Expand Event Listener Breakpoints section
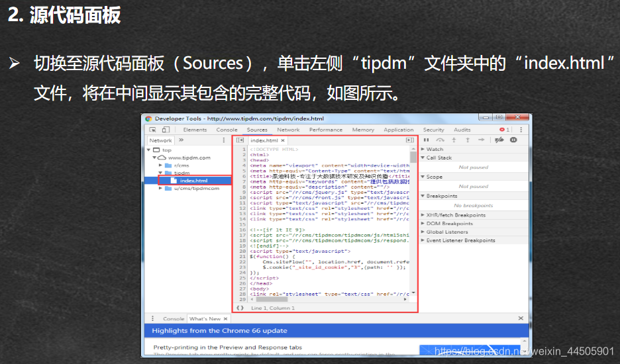 (x=423, y=240)
